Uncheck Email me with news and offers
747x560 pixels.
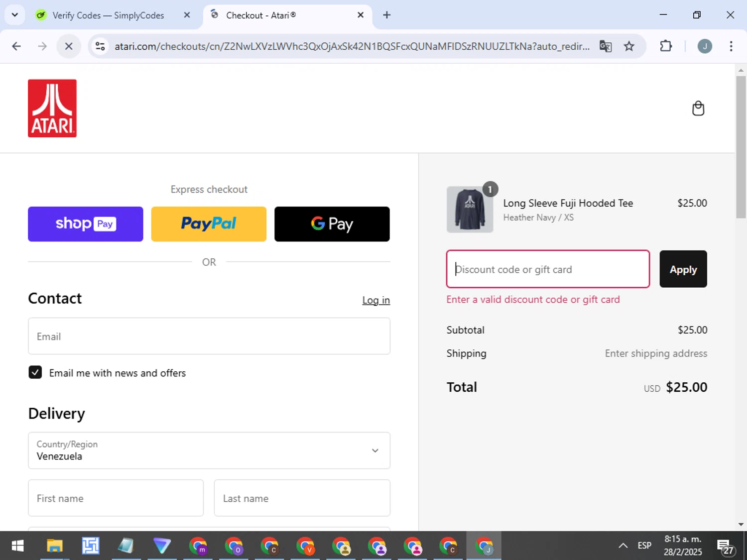[35, 372]
